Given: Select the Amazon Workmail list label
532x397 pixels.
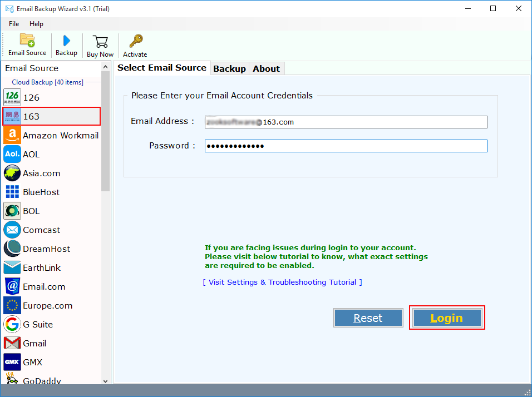Looking at the screenshot, I should (61, 135).
